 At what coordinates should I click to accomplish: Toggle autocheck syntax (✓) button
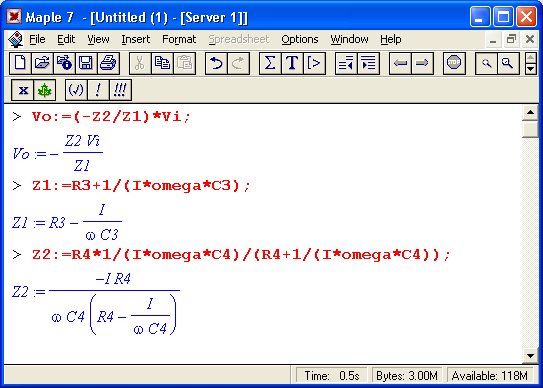(x=76, y=90)
